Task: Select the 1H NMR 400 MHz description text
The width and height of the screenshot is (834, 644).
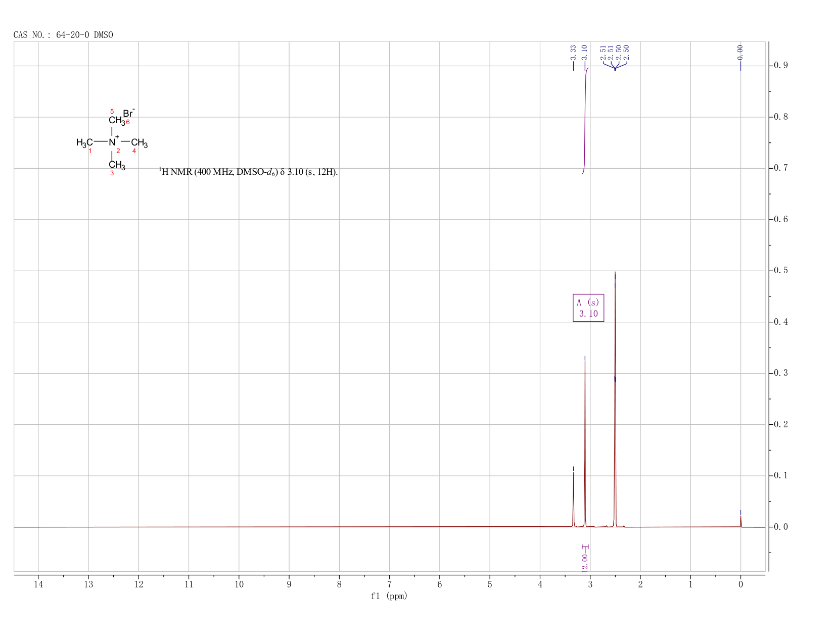Action: pos(248,172)
